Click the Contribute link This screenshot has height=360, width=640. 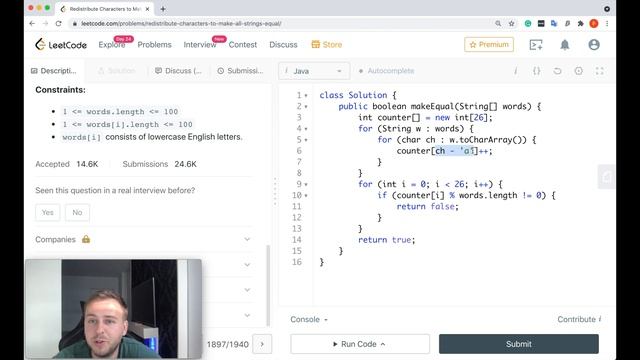(x=580, y=320)
